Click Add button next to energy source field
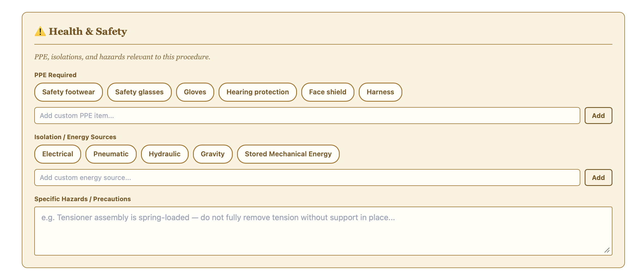This screenshot has width=644, height=274. 599,178
